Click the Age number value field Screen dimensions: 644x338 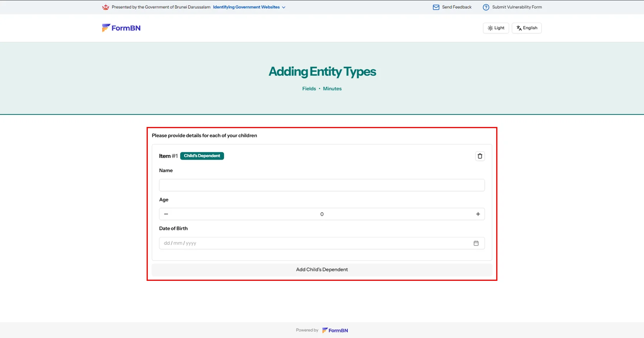(x=322, y=214)
